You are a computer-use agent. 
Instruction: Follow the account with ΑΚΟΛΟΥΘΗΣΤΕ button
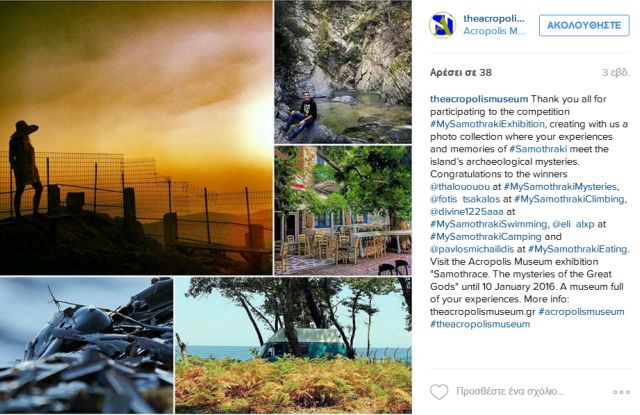[x=584, y=25]
